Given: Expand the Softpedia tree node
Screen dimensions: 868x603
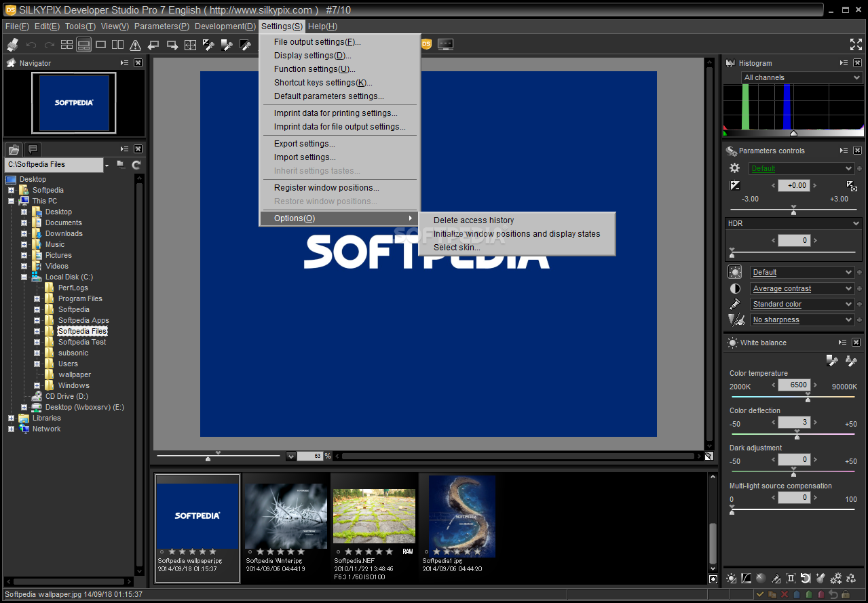Looking at the screenshot, I should [x=11, y=190].
